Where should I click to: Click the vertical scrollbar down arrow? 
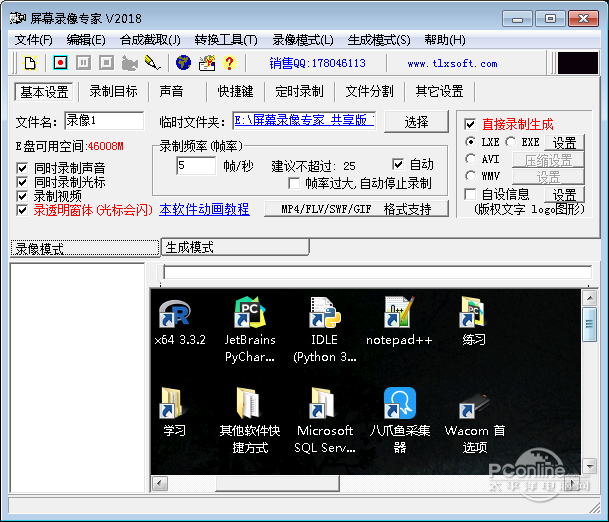590,465
